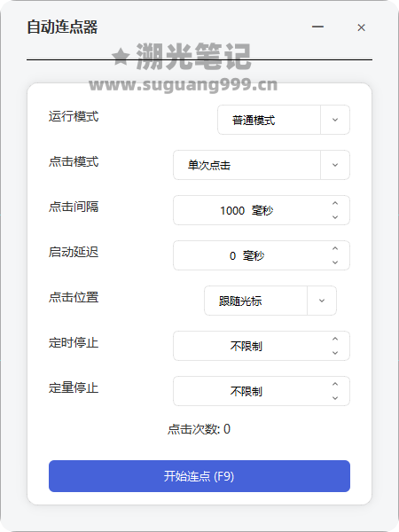Increase the 定时停止 value with up arrow
Image resolution: width=399 pixels, height=532 pixels.
[x=335, y=339]
